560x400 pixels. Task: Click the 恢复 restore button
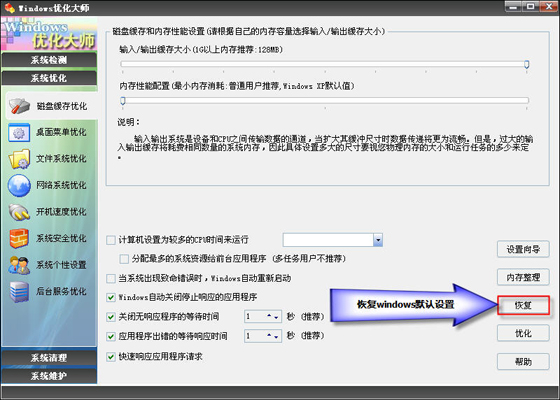[523, 305]
